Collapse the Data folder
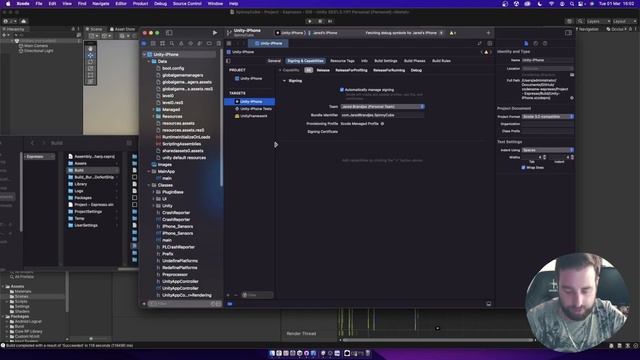Viewport: 640px width, 360px height. (149, 61)
